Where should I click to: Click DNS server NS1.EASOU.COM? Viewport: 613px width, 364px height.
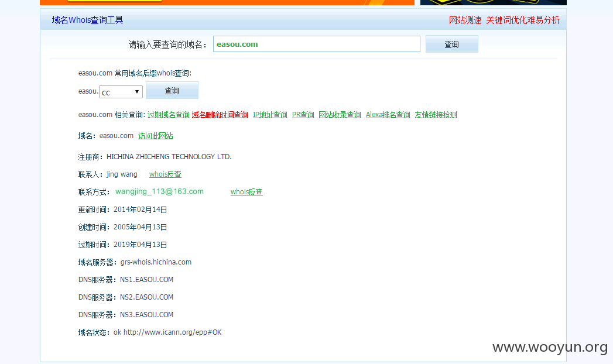pos(146,280)
